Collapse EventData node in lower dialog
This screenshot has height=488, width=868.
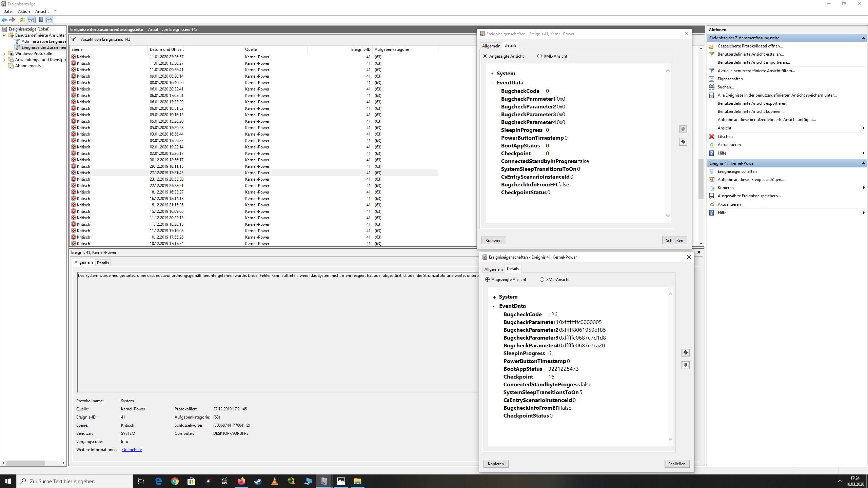[494, 306]
